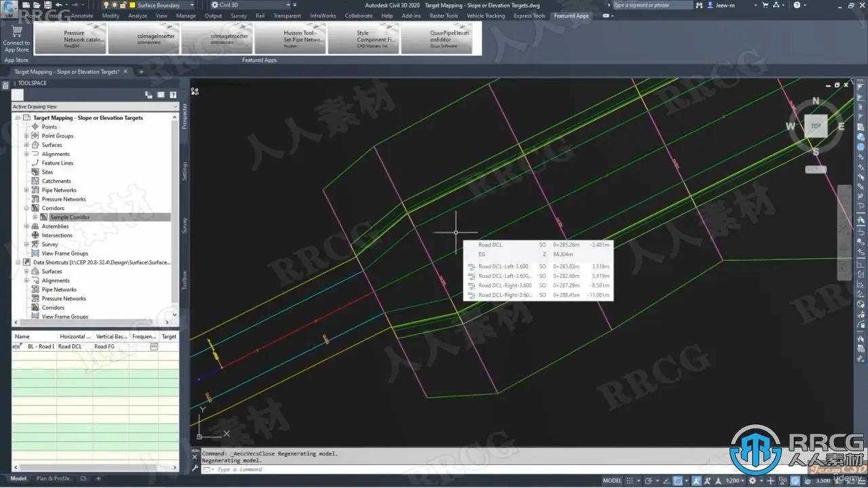Click the TOP face of the ViewCube
The width and height of the screenshot is (868, 488).
(816, 126)
